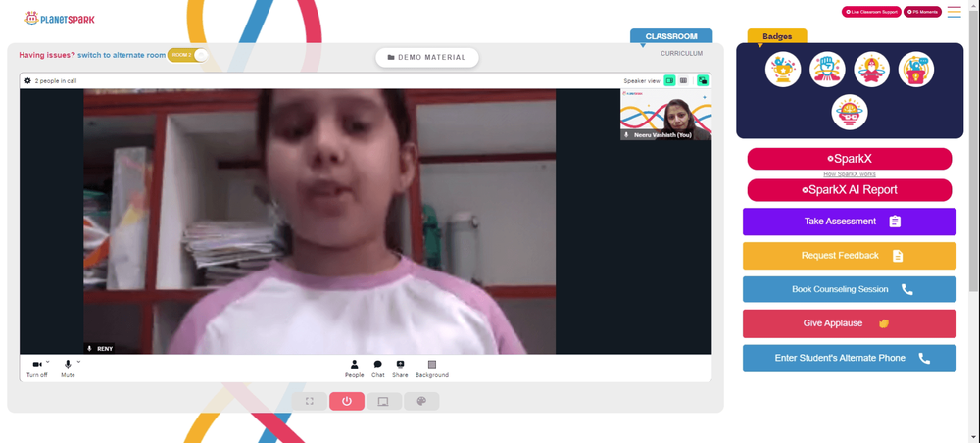Switch to the CLASSROOM tab

pyautogui.click(x=671, y=36)
